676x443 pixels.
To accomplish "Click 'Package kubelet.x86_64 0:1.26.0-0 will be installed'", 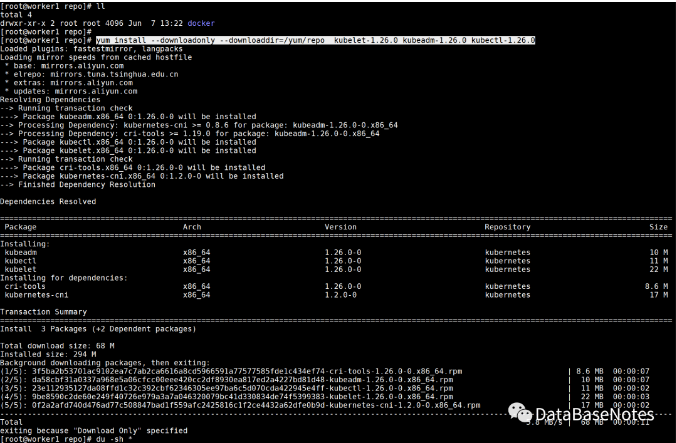I will click(128, 150).
